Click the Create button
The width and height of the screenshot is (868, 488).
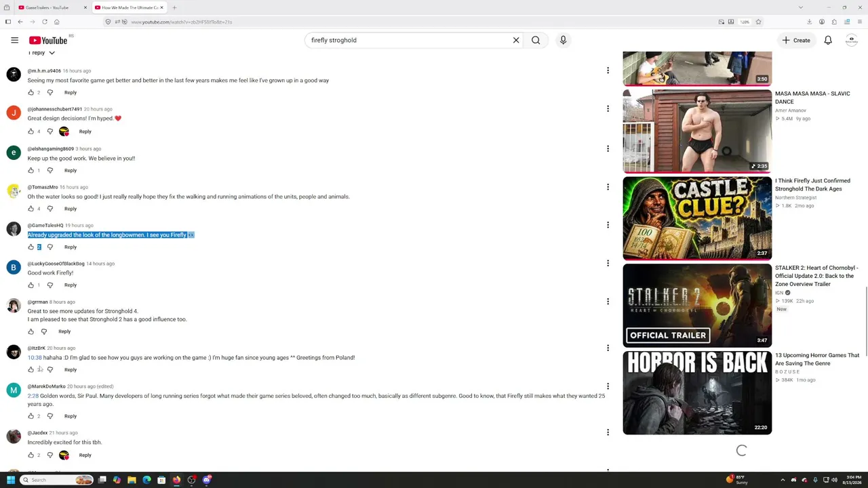796,40
